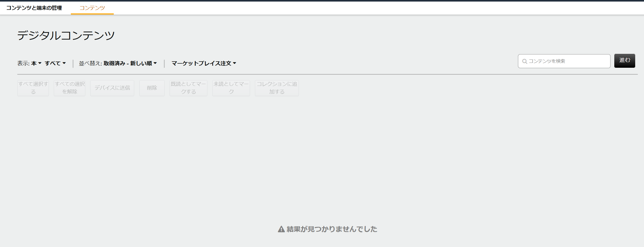The image size is (644, 247).
Task: Click the デジタルコンテンツ heading
Action: [x=66, y=35]
